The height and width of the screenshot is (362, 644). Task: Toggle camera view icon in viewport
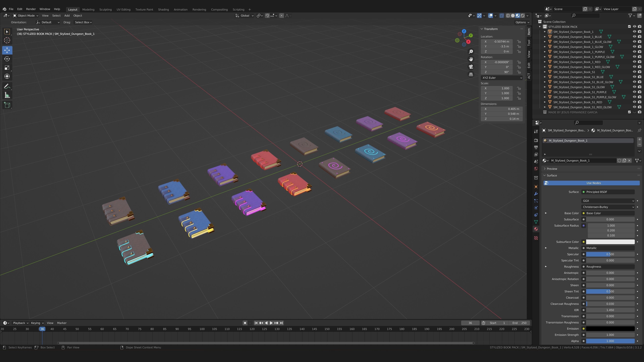tap(471, 67)
